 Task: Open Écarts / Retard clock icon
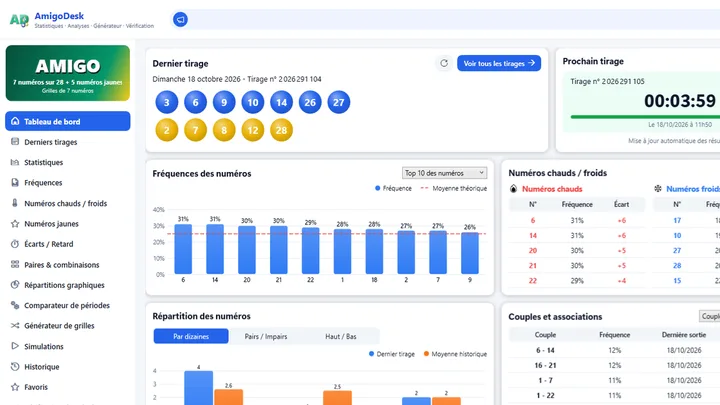pyautogui.click(x=15, y=244)
